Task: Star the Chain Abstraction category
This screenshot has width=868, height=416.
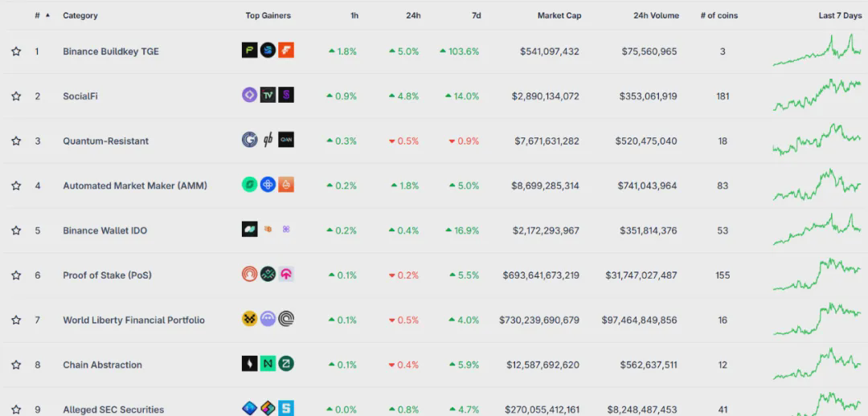Action: [x=16, y=365]
